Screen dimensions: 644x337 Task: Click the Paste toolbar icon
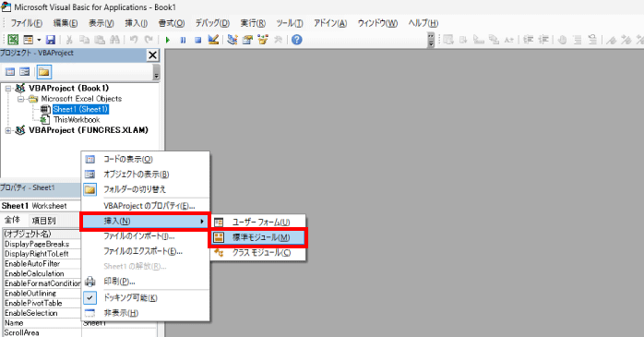pyautogui.click(x=100, y=40)
